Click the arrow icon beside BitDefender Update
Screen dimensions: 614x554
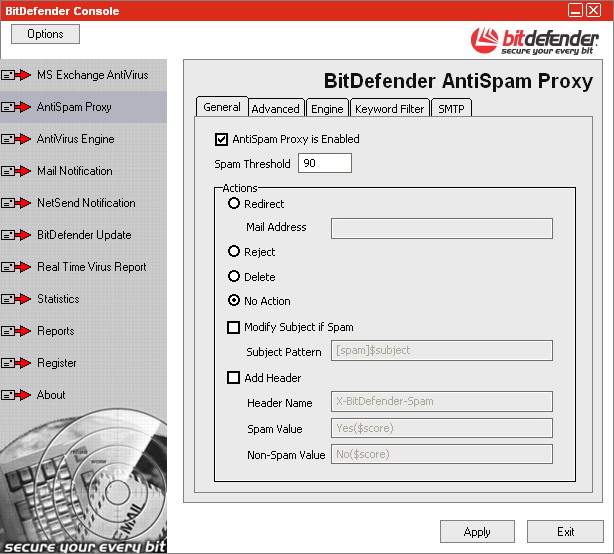click(x=16, y=235)
